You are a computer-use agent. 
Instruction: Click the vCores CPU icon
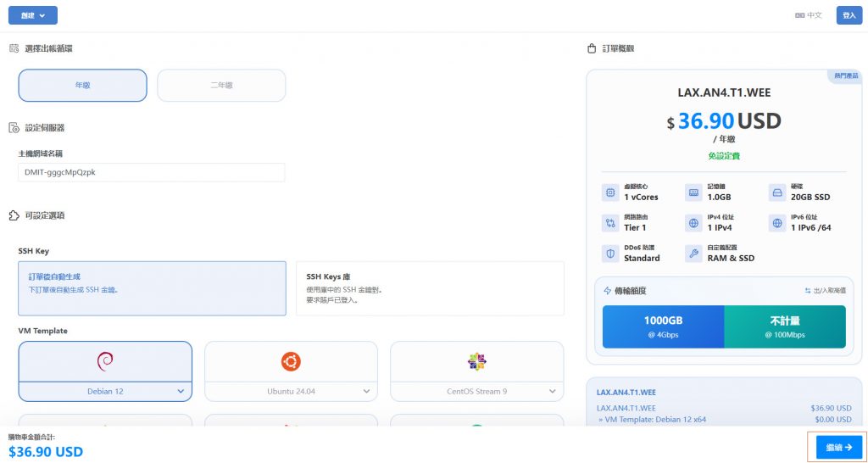(610, 192)
